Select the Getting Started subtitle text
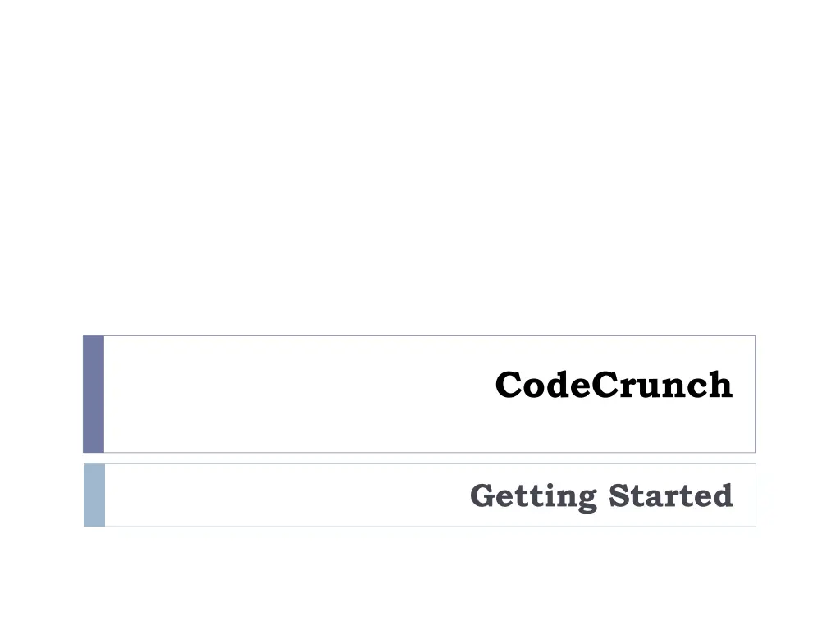The image size is (840, 630). point(601,495)
